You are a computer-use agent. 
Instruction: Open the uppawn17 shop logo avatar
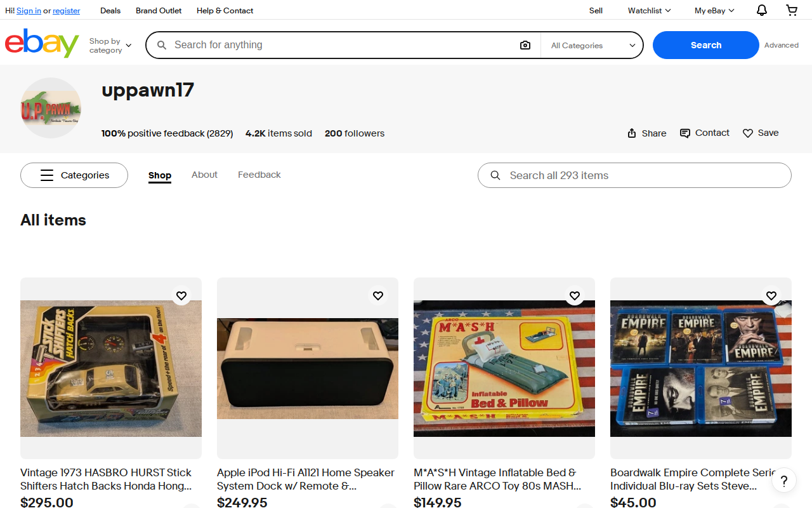pyautogui.click(x=51, y=108)
